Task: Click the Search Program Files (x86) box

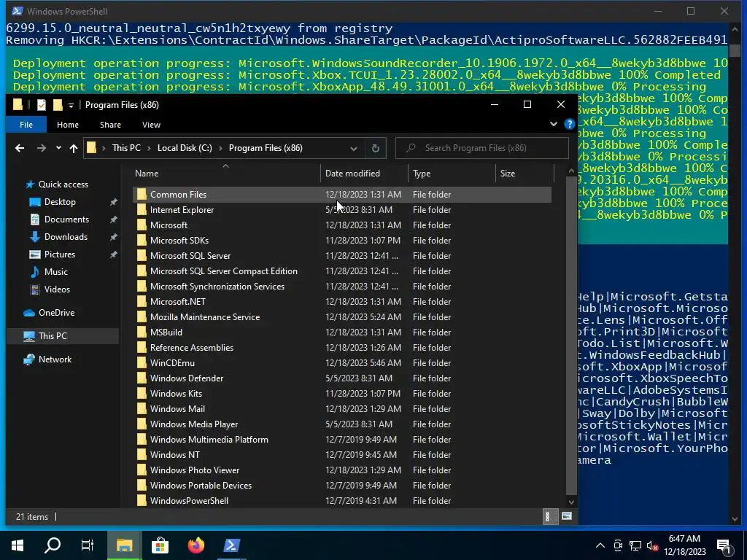Action: [x=482, y=148]
